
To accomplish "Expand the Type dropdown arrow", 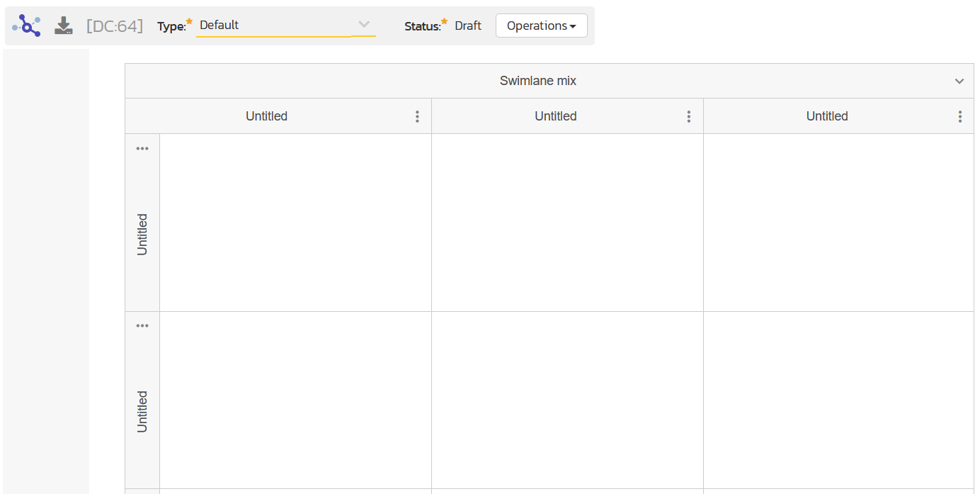I will 364,25.
